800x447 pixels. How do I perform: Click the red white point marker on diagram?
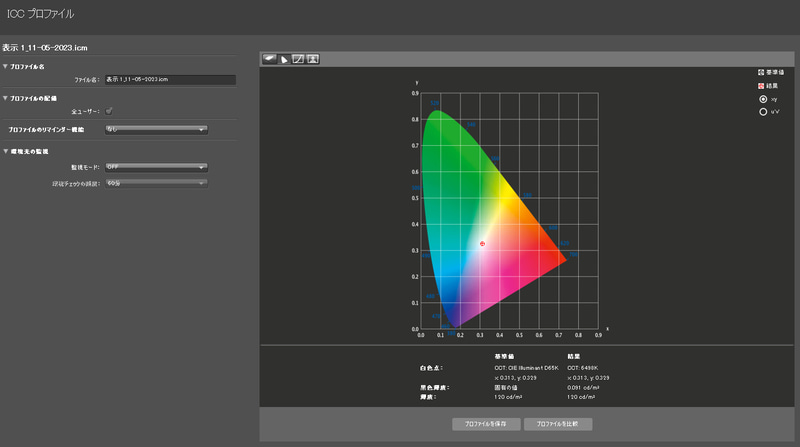point(482,244)
